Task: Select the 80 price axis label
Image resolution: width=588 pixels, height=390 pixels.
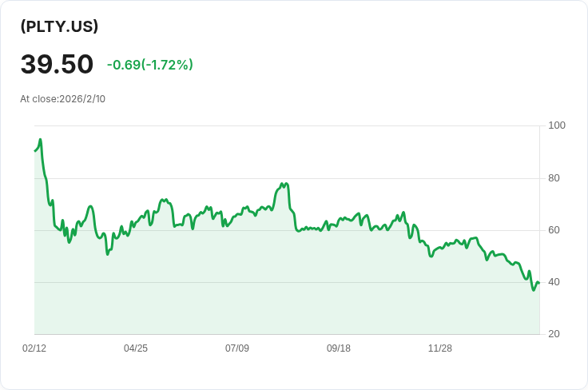Action: [554, 178]
